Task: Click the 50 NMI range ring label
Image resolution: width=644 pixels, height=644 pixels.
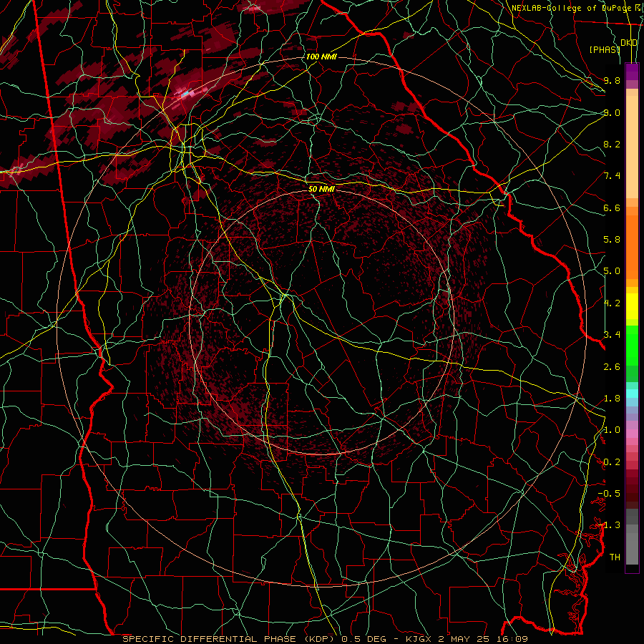Action: tap(321, 189)
